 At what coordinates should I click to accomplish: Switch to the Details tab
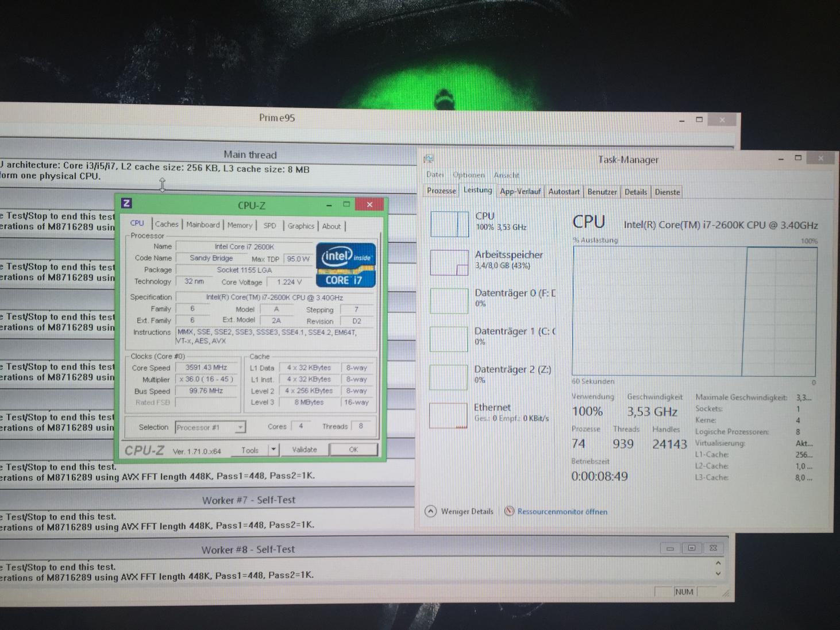(635, 192)
